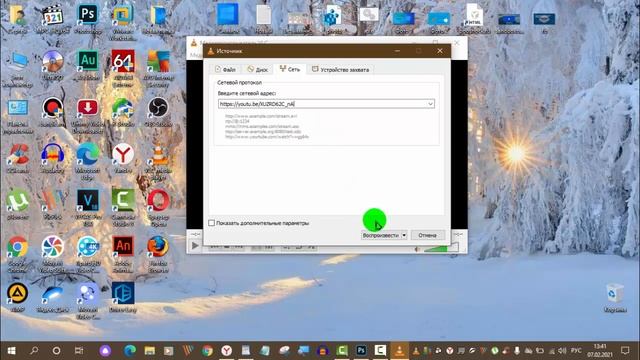Switch to the Файл tab
640x360 pixels.
[x=225, y=69]
